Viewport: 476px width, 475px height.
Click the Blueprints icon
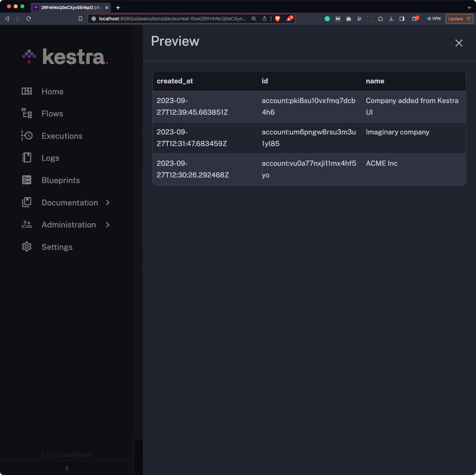pos(27,180)
